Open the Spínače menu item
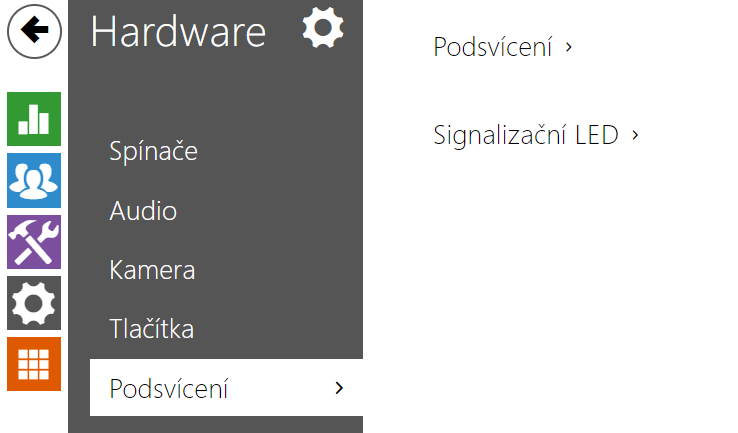 153,152
